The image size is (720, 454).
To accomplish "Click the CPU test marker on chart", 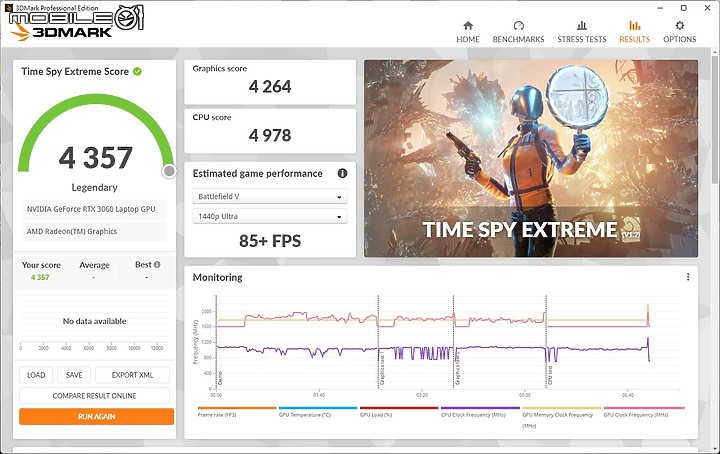I will coord(550,375).
